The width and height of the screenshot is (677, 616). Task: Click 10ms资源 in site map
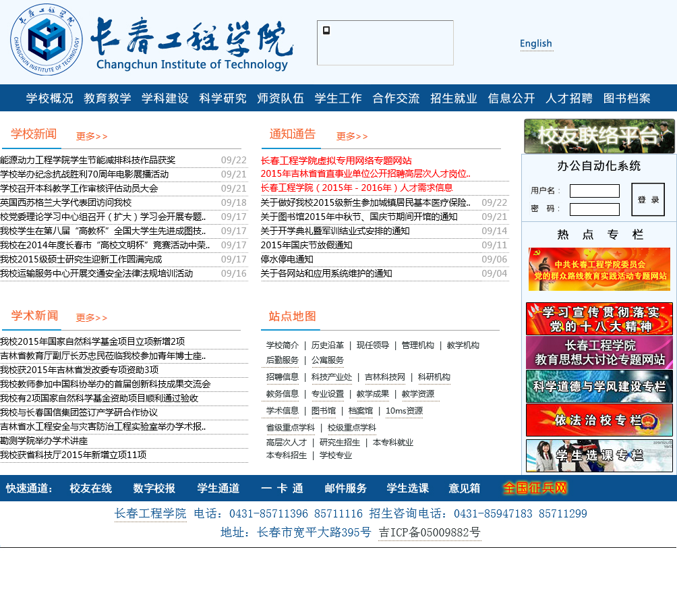coord(404,411)
